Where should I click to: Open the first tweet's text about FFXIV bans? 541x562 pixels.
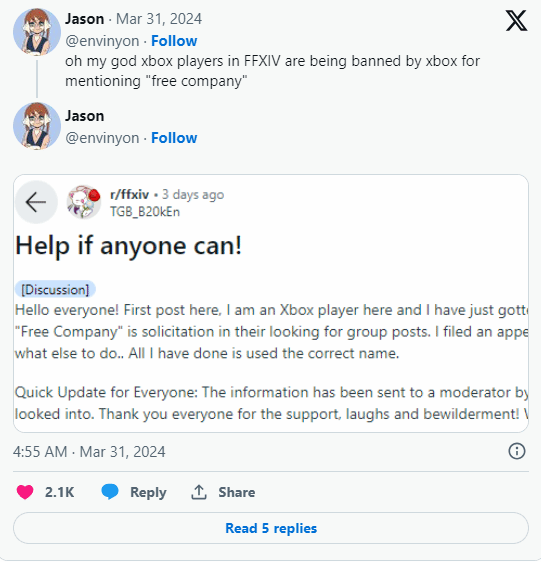pos(272,71)
